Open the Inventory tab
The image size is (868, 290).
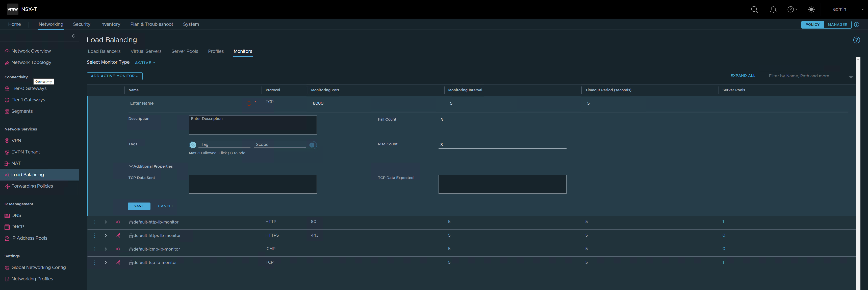110,24
